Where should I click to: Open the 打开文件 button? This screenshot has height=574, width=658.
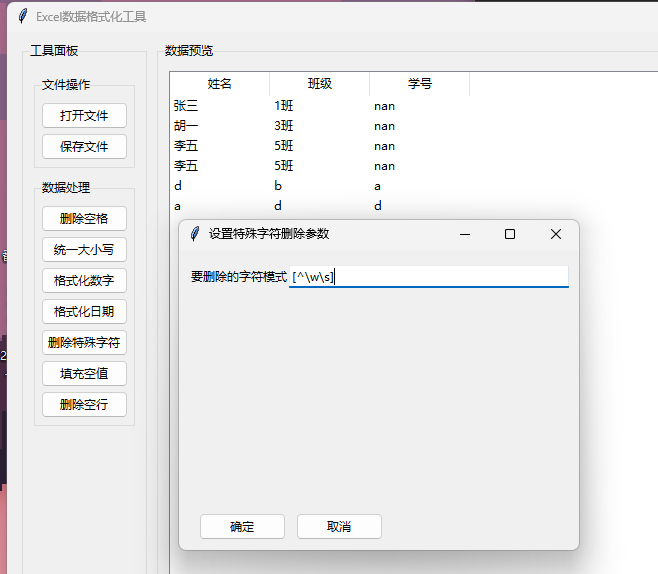(x=84, y=115)
